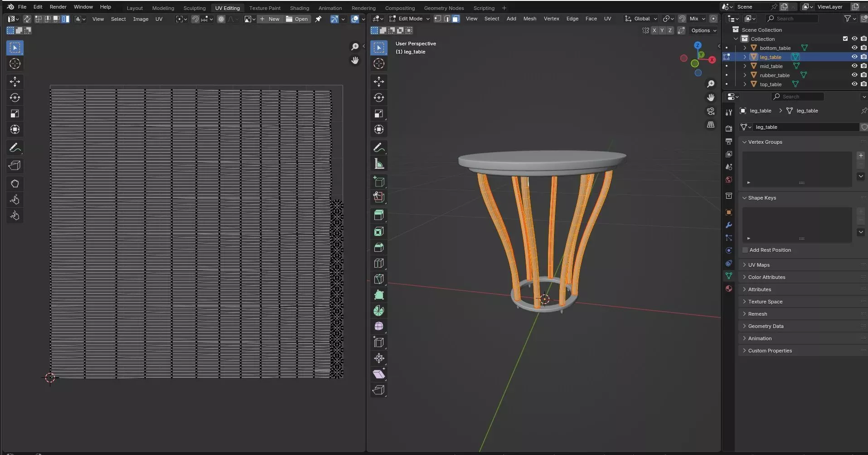Select the Knife tool
The width and height of the screenshot is (868, 455).
coord(379,279)
